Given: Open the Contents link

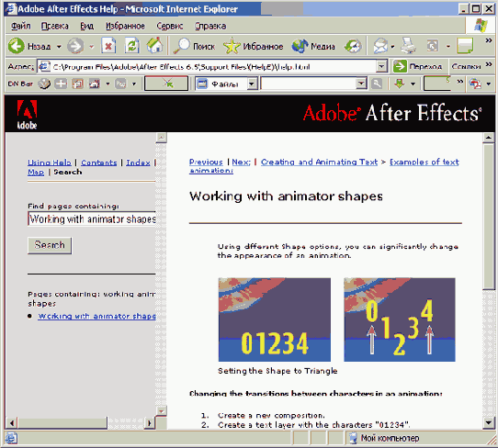Looking at the screenshot, I should pyautogui.click(x=99, y=162).
